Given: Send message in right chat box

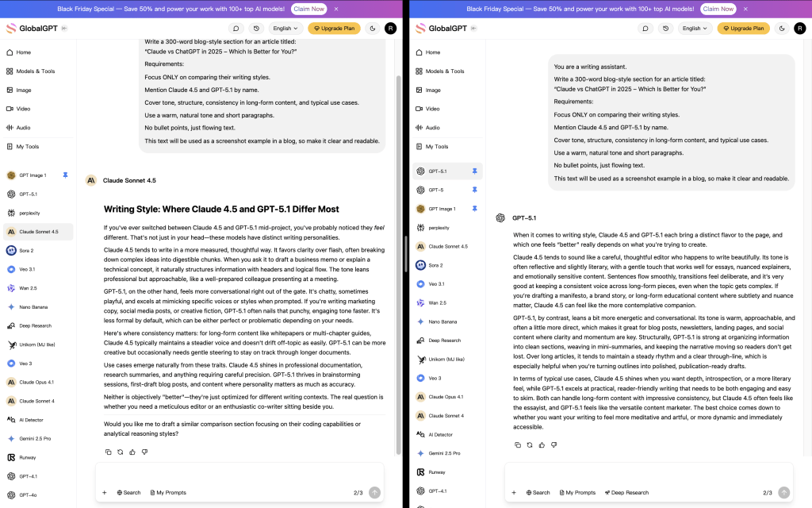Looking at the screenshot, I should 784,492.
